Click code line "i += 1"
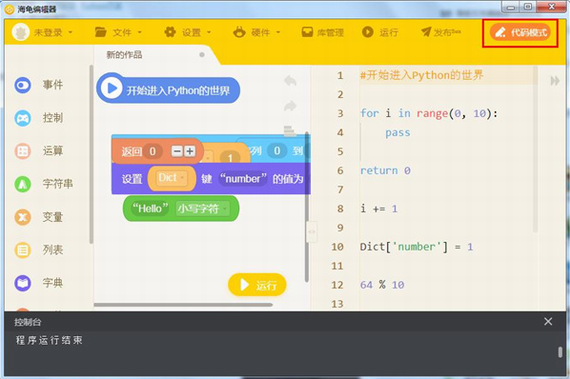Image resolution: width=570 pixels, height=379 pixels. coord(378,209)
